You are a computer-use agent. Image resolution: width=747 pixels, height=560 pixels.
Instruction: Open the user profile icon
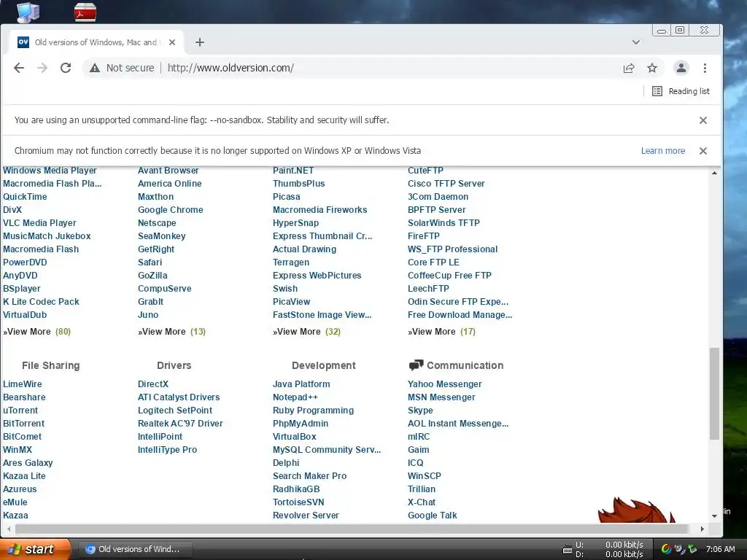[681, 68]
